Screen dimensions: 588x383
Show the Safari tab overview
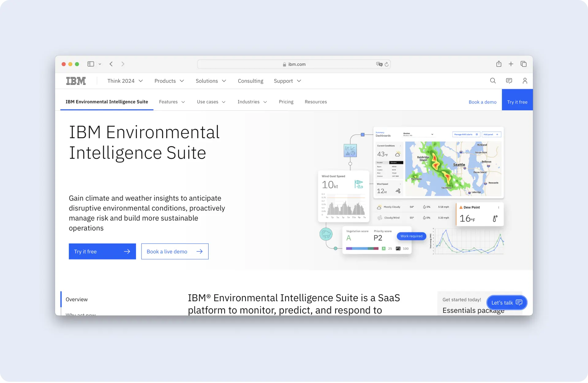(524, 64)
